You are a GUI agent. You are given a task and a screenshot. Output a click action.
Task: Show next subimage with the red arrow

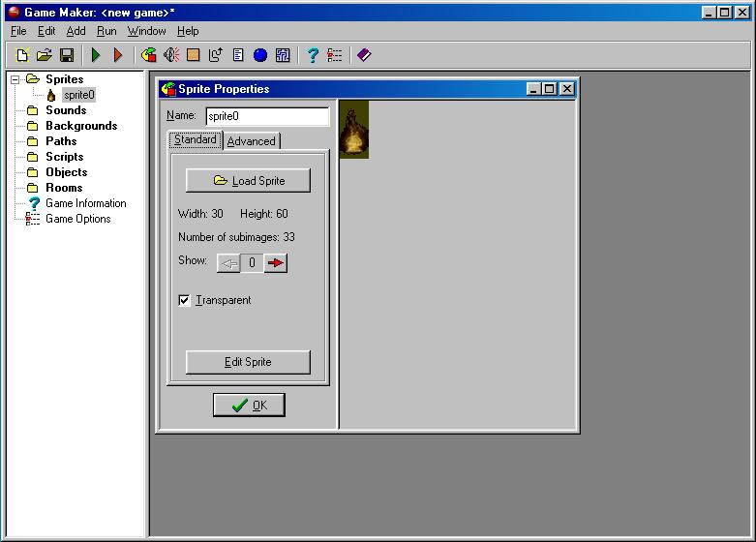(x=276, y=263)
